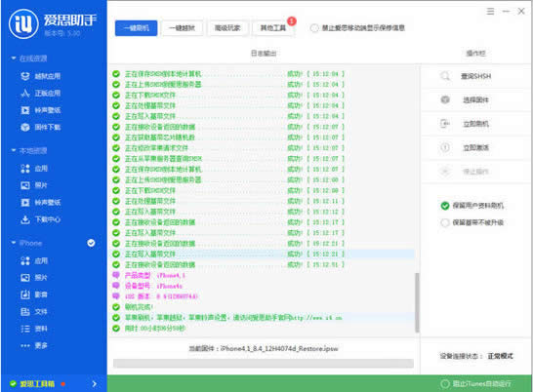Click the 当前固件 iPhone4,1_8.4 Restore.ipsw text
Viewport: 533px width, 392px height.
click(x=264, y=348)
